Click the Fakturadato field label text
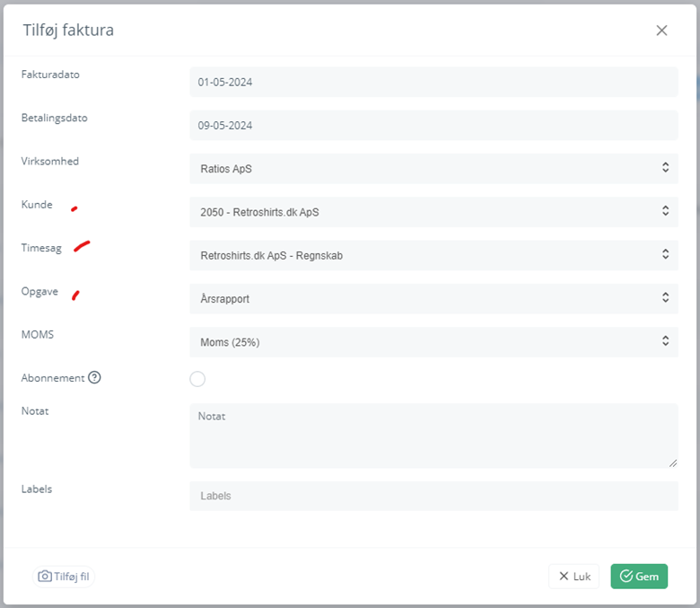Viewport: 700px width, 608px height. pyautogui.click(x=50, y=75)
